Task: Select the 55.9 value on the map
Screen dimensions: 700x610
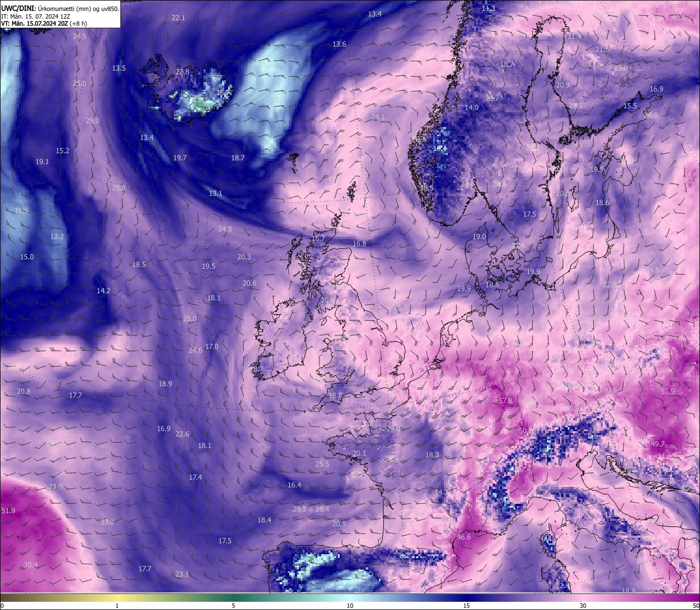Action: tap(668, 391)
